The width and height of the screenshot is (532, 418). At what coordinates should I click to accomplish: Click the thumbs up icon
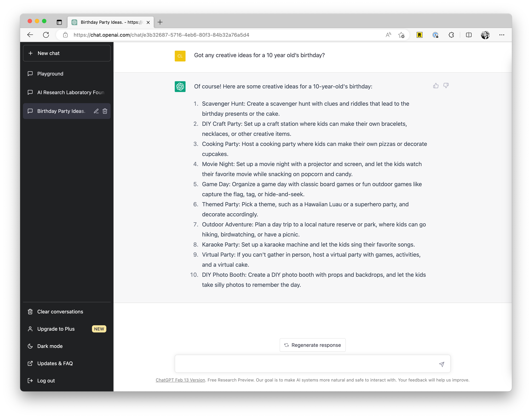[436, 86]
